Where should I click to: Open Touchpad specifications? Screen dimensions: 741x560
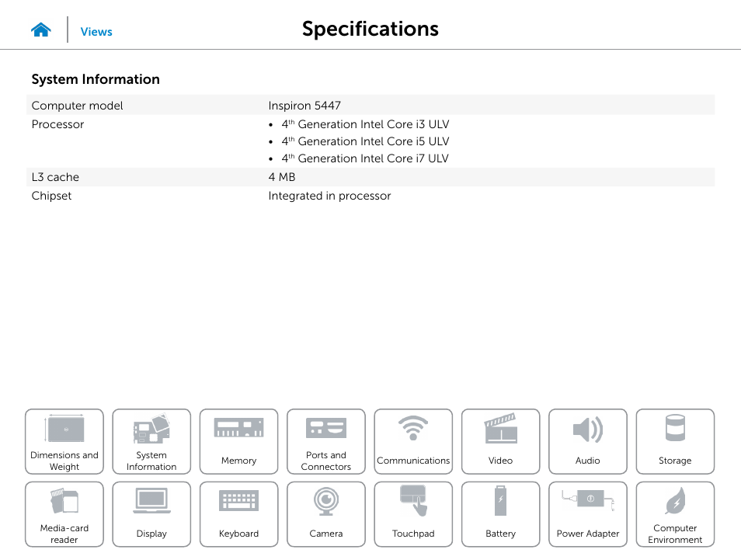click(413, 514)
